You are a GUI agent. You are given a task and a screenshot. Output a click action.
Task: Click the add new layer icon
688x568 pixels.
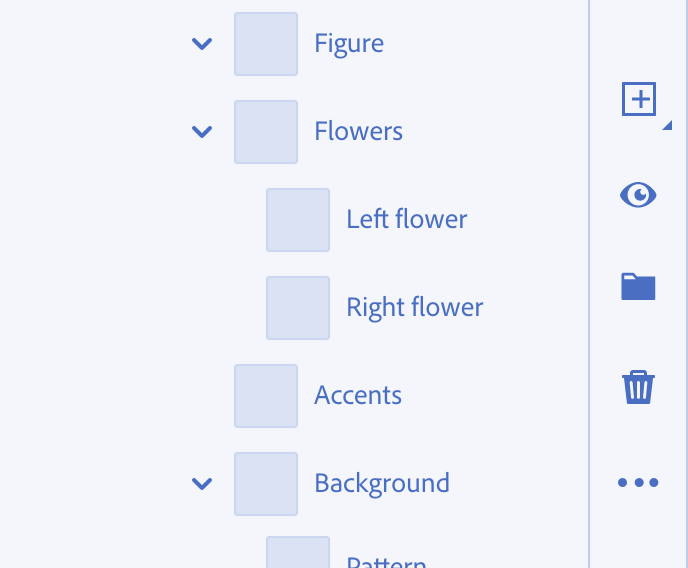[x=638, y=99]
